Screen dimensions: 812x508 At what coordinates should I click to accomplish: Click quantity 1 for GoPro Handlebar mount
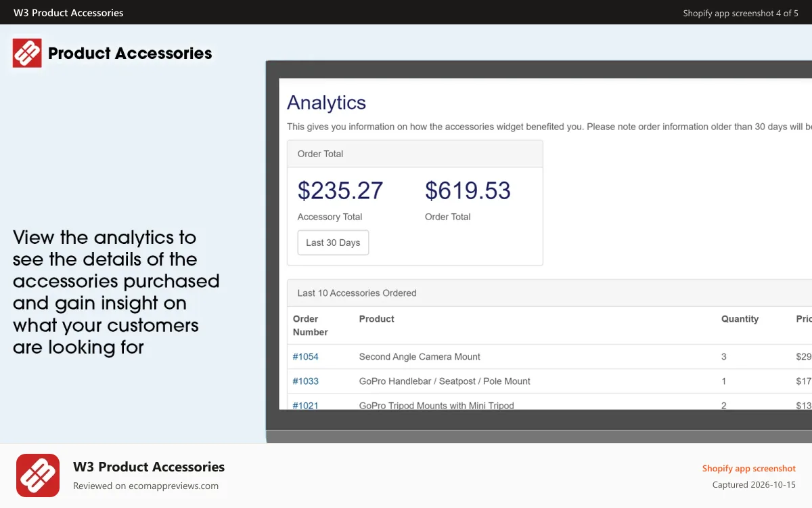click(724, 381)
